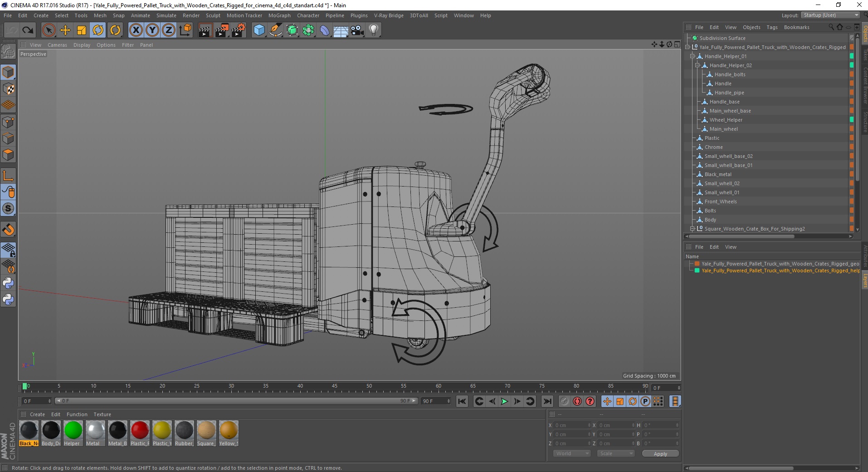Image resolution: width=868 pixels, height=472 pixels.
Task: Go to end of timeline
Action: (547, 401)
